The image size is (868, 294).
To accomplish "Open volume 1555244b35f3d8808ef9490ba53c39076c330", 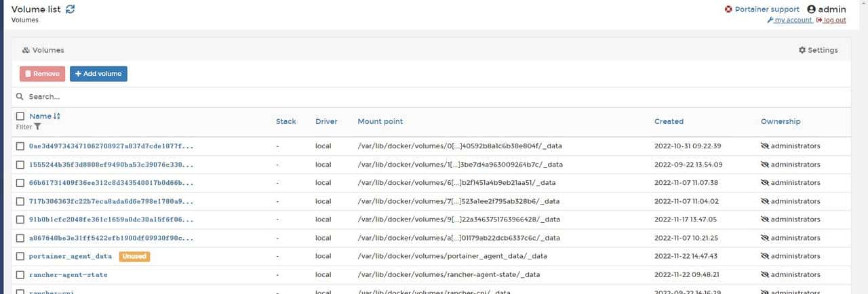I will 111,165.
